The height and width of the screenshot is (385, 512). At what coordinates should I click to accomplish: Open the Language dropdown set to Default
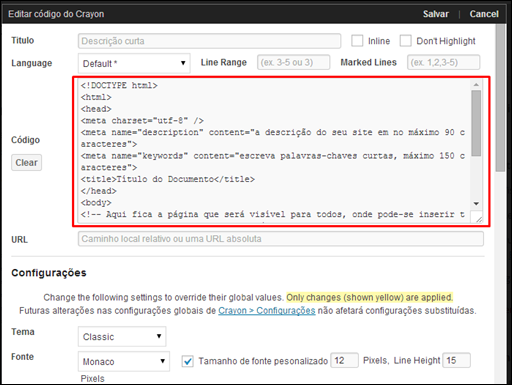[x=134, y=63]
